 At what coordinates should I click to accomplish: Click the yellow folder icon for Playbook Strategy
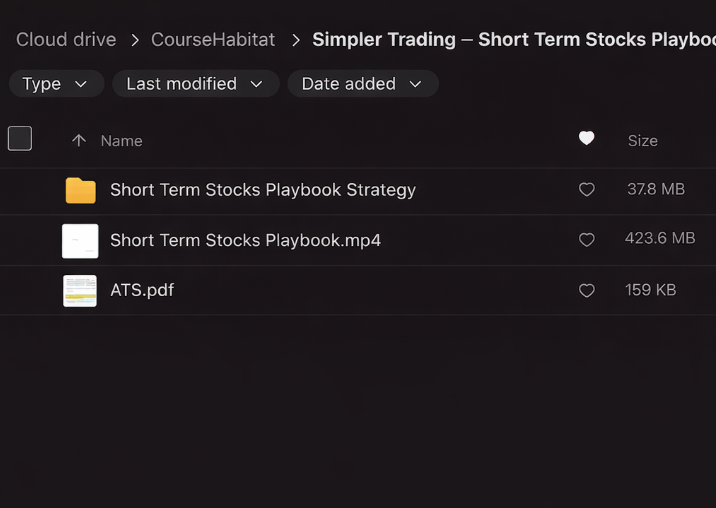coord(80,190)
